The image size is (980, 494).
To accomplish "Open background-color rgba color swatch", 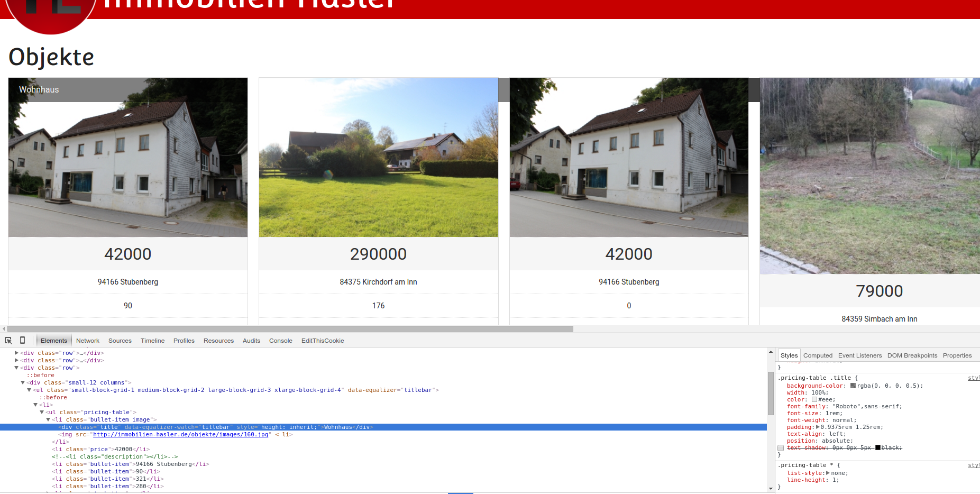I will (853, 386).
